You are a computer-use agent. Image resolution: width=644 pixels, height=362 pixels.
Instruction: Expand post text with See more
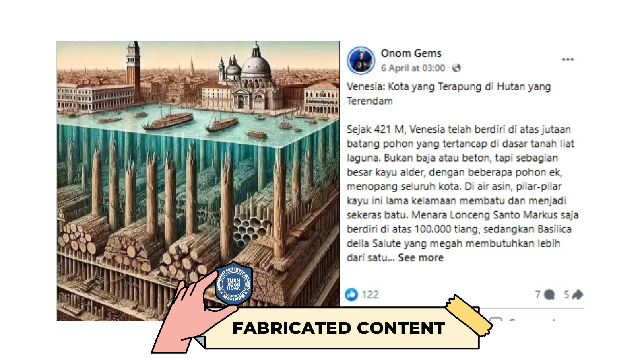point(421,257)
